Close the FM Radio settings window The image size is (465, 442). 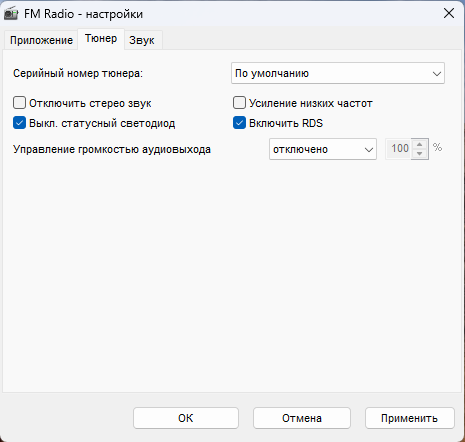[x=449, y=13]
